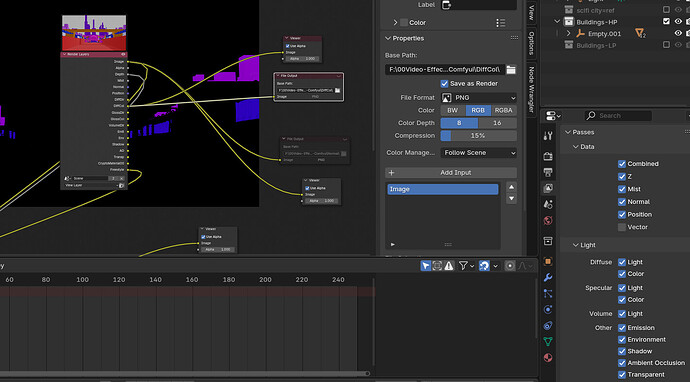Uncheck the Mist pass checkbox
This screenshot has height=382, width=690.
pos(622,189)
